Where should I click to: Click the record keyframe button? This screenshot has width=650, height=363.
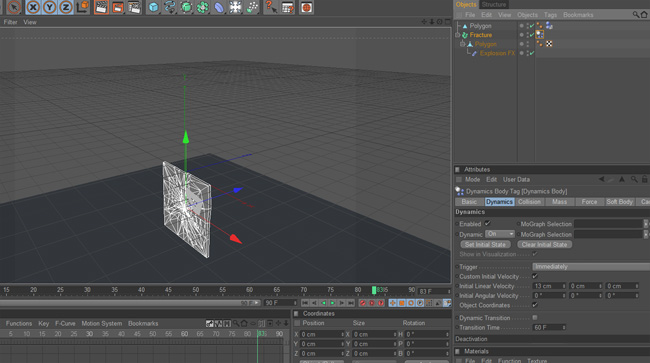[x=363, y=303]
